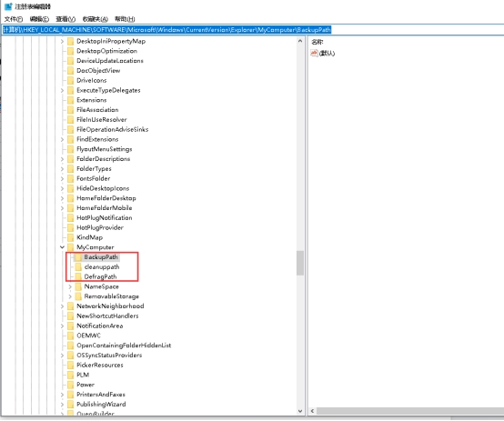Viewport: 504px width, 421px height.
Task: Click the tree pane scroll down arrow
Action: pos(300,411)
